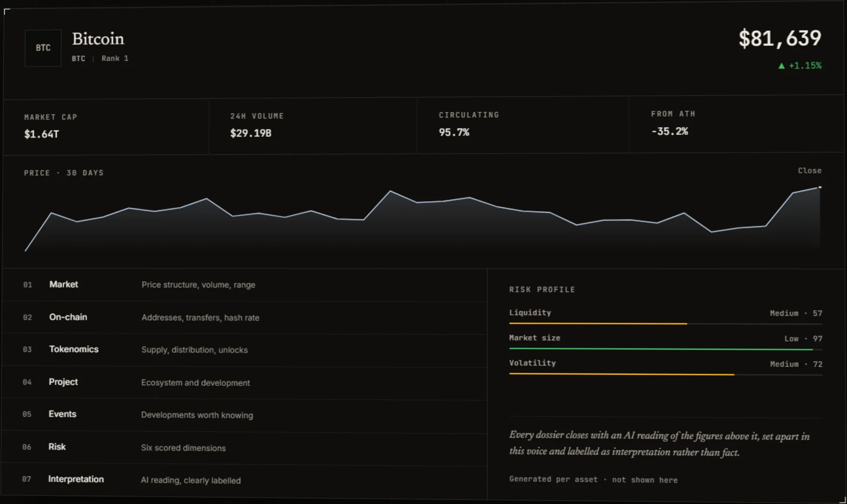The width and height of the screenshot is (847, 504).
Task: Click the $1.64T market cap value
Action: (x=41, y=134)
